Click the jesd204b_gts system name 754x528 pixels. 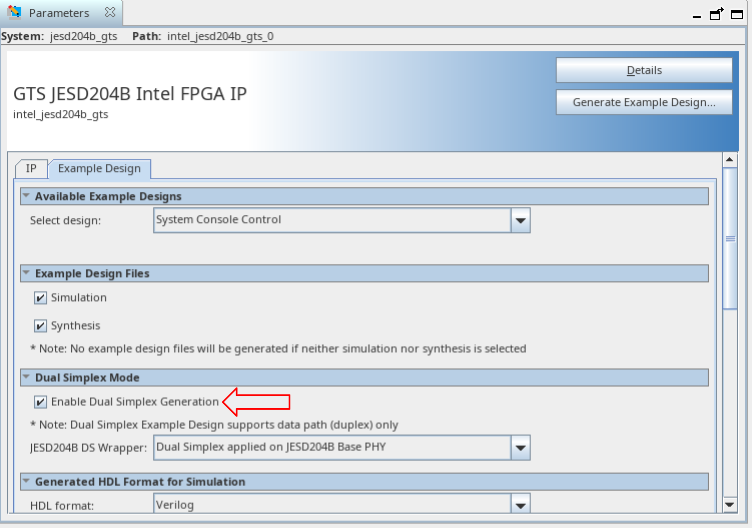click(x=84, y=37)
